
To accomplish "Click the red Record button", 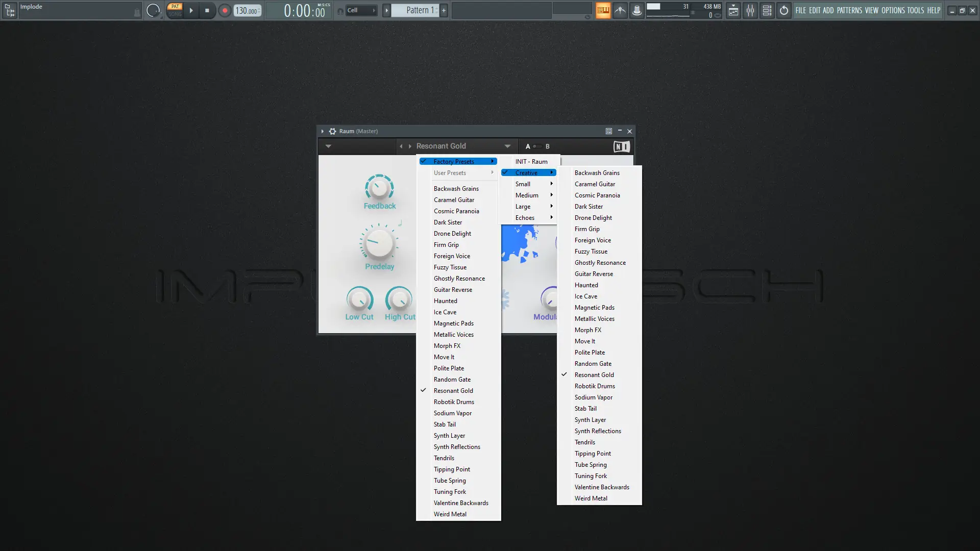I will pyautogui.click(x=225, y=10).
